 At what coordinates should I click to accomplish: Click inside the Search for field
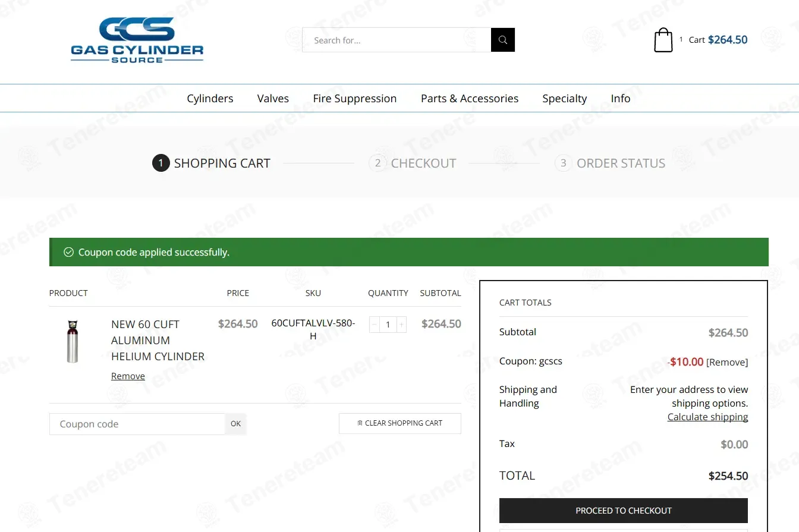tap(397, 40)
